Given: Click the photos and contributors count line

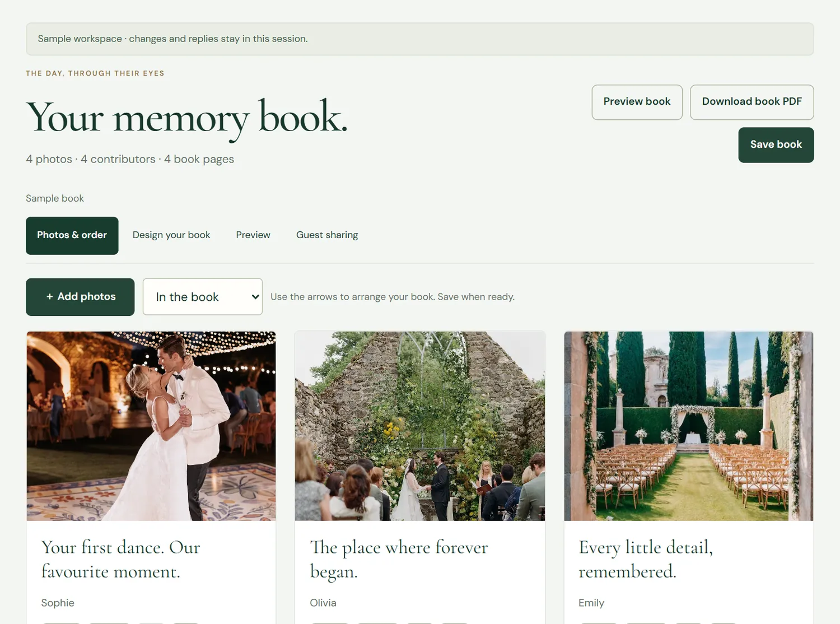Looking at the screenshot, I should click(x=130, y=159).
